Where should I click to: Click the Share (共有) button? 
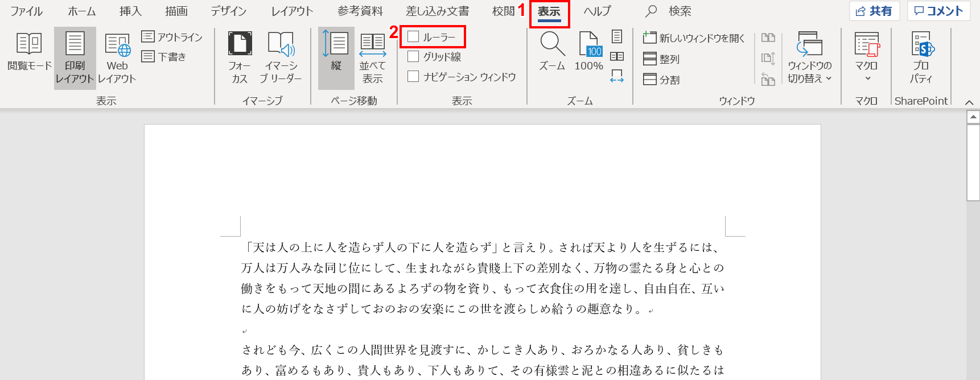coord(875,11)
